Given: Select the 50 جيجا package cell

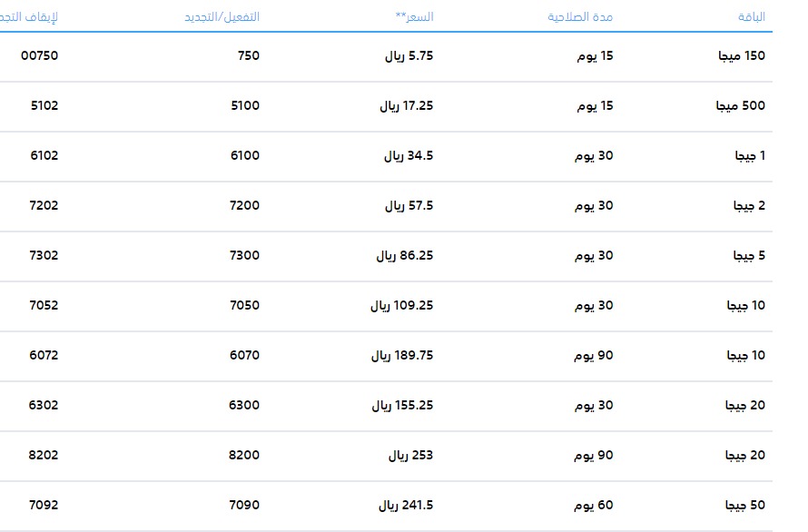Looking at the screenshot, I should point(744,506).
